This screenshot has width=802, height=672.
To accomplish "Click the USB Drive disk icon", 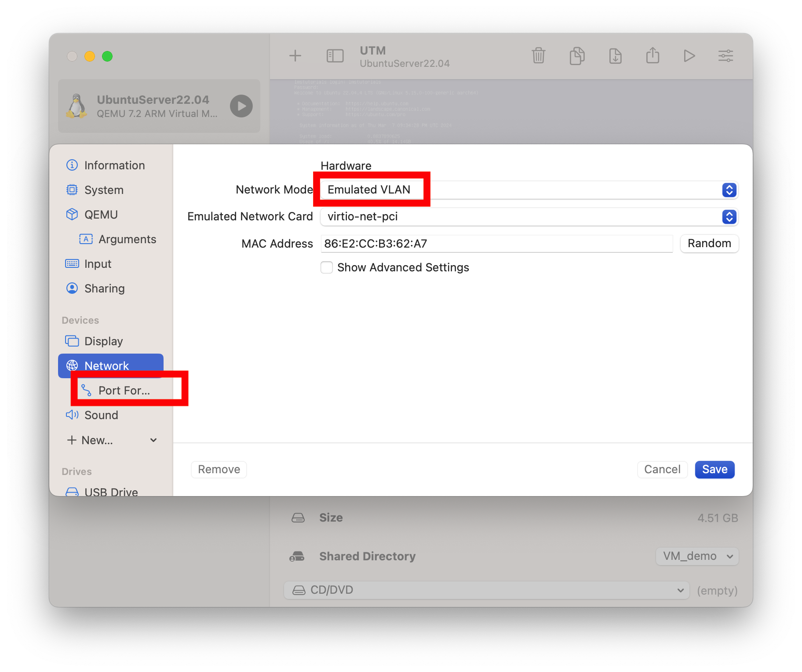I will tap(72, 492).
